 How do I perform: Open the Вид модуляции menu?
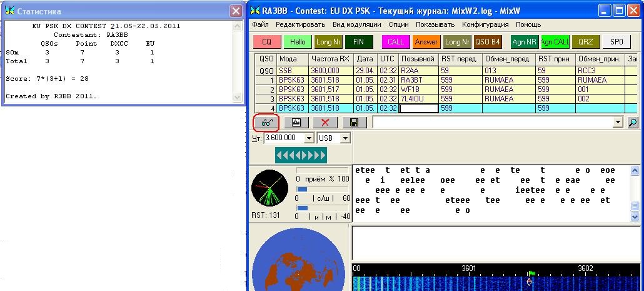356,24
